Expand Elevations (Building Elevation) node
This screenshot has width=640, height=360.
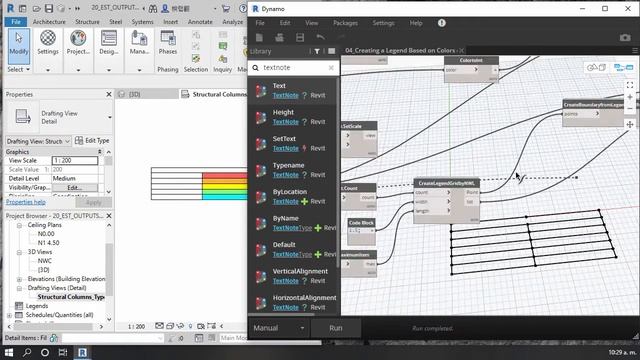19,279
